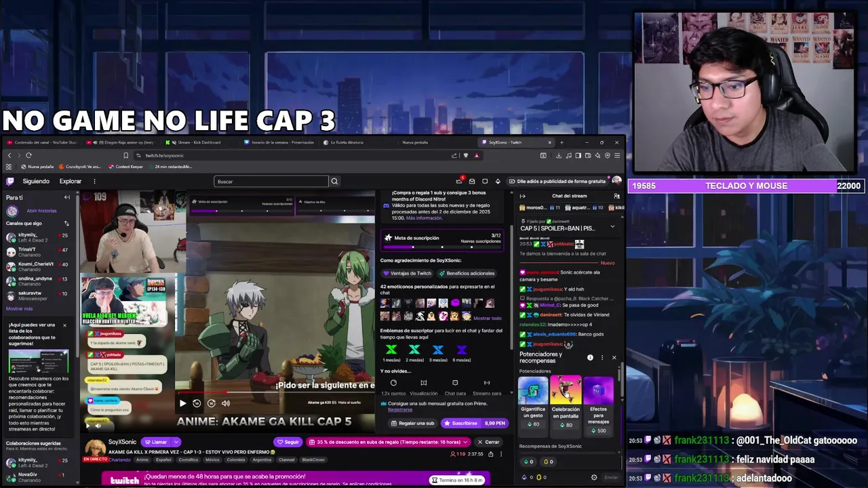This screenshot has width=868, height=488.
Task: Open Siguiendo in Twitch navigation
Action: click(x=36, y=182)
